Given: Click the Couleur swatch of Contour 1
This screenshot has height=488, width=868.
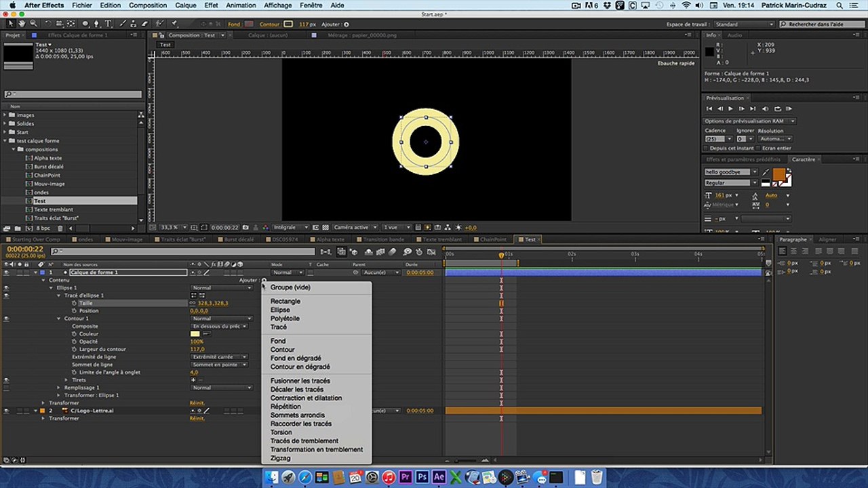Looking at the screenshot, I should tap(195, 334).
